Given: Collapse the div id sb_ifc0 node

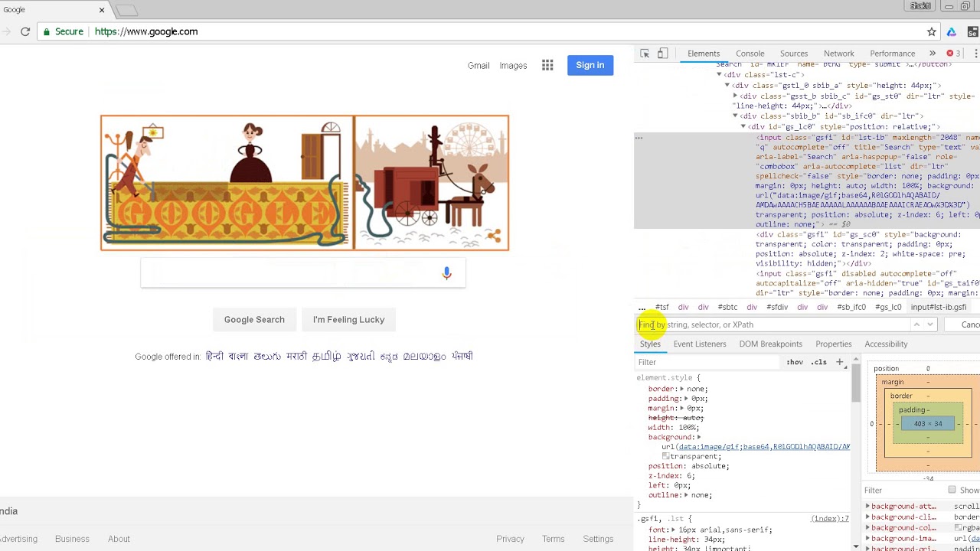Looking at the screenshot, I should (735, 116).
